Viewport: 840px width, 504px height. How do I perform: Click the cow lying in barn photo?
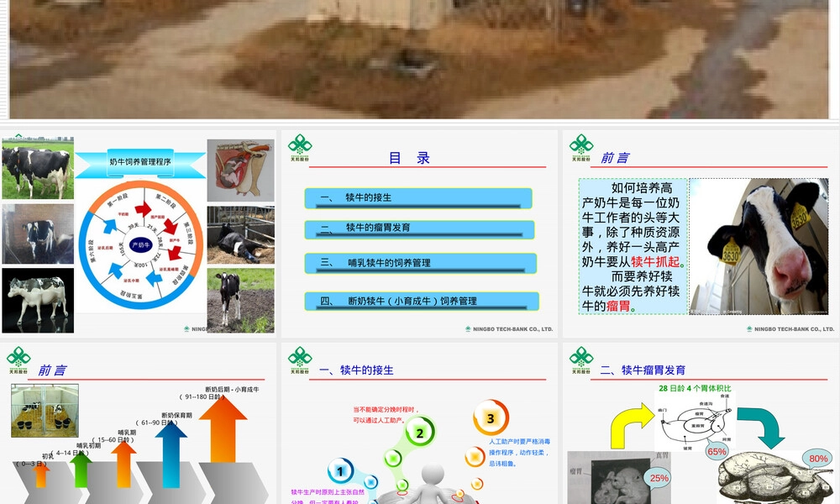pyautogui.click(x=240, y=235)
